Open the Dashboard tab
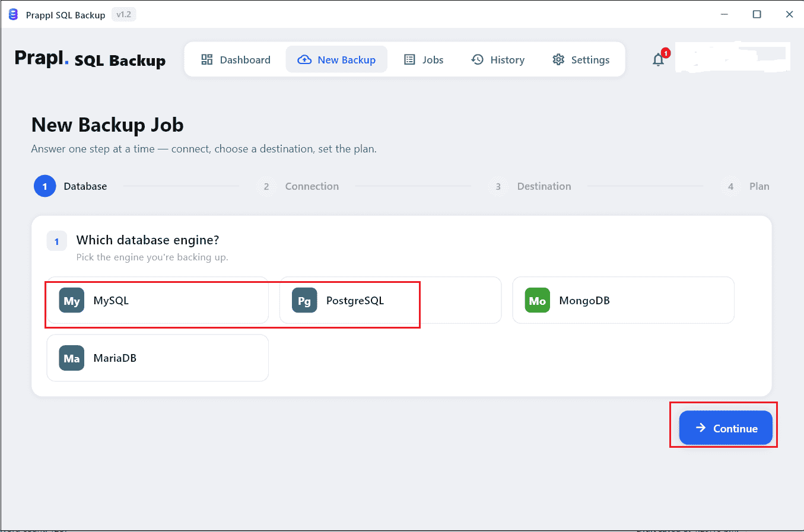Screen dimensions: 804x532 [236, 59]
